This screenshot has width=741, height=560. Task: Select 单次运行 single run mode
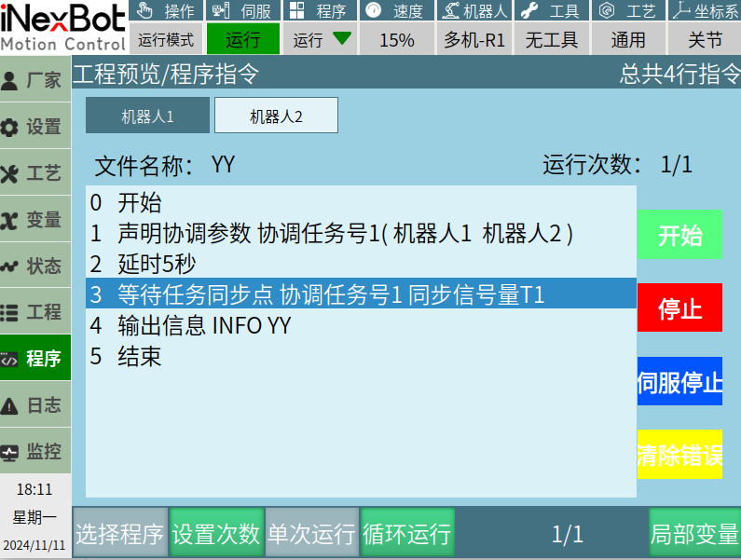pos(311,534)
